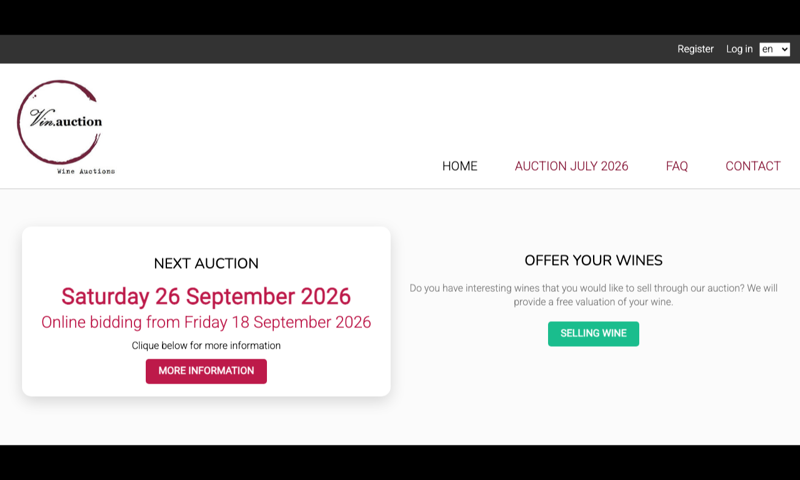800x480 pixels.
Task: Open the language selector dropdown
Action: [774, 49]
